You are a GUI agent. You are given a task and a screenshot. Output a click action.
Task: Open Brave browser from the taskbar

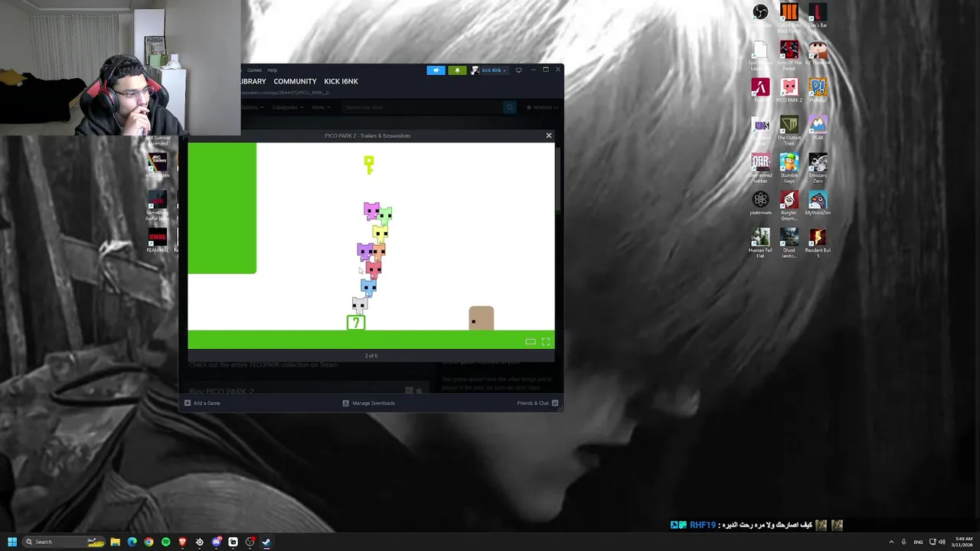(182, 542)
